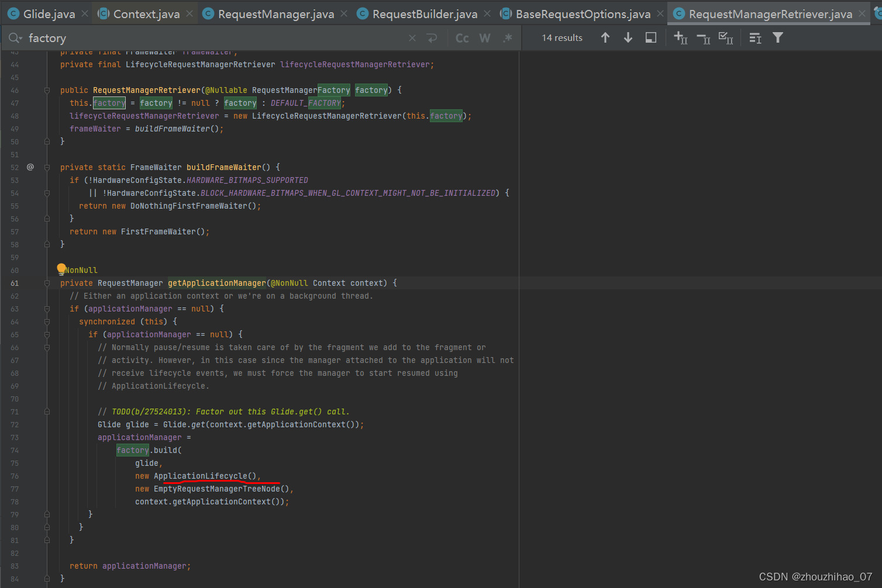The height and width of the screenshot is (588, 882).
Task: Go to next search occurrence
Action: (628, 38)
